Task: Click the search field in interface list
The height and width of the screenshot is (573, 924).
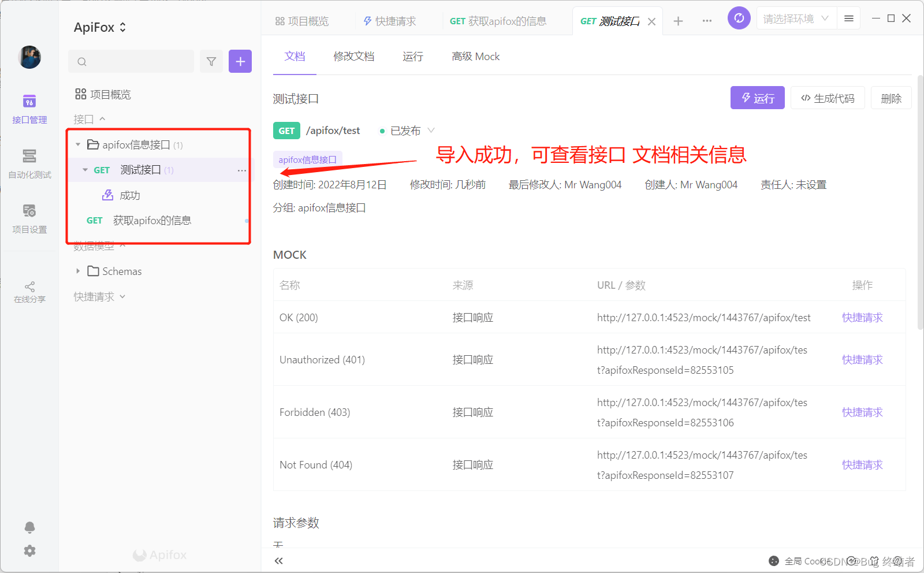Action: 131,61
